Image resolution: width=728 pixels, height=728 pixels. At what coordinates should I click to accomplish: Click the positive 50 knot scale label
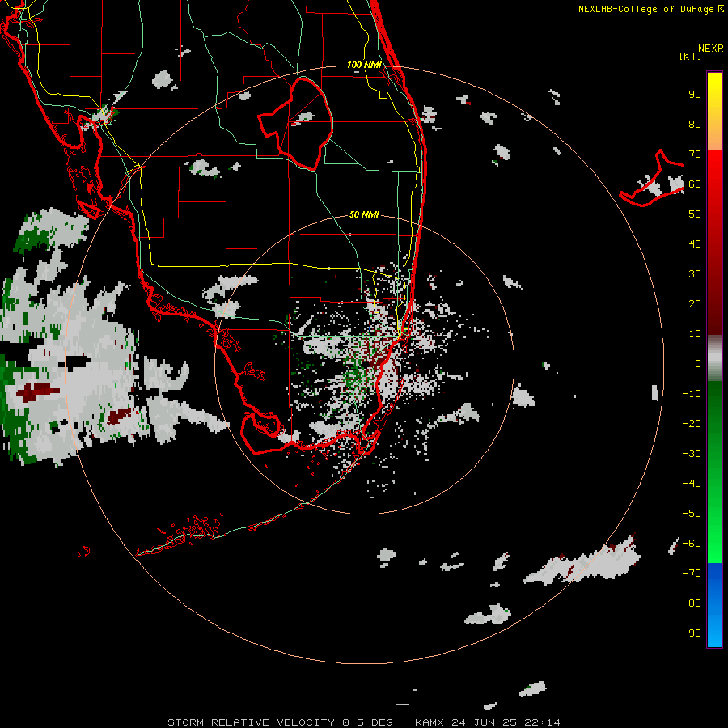[x=695, y=214]
